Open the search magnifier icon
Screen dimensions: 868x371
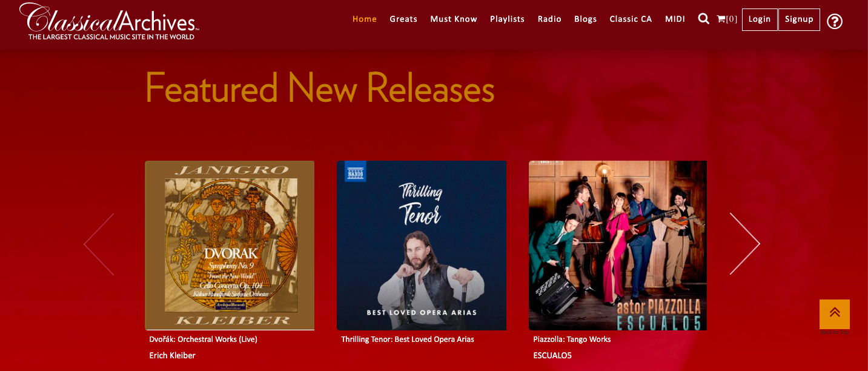(x=703, y=19)
